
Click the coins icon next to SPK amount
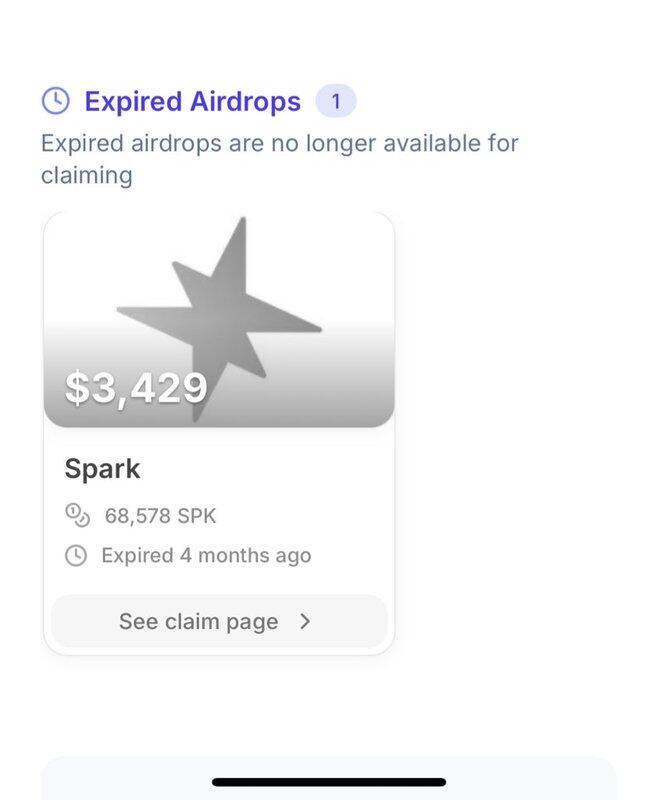click(77, 516)
